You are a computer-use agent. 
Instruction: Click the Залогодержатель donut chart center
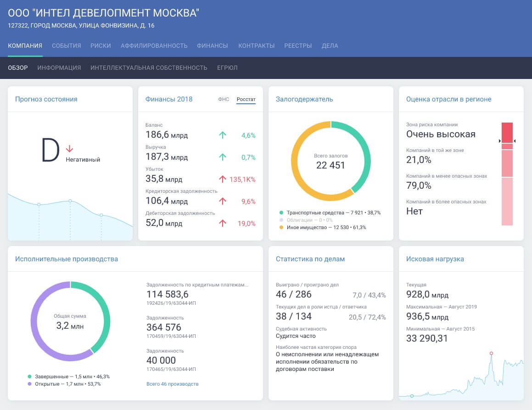click(330, 161)
